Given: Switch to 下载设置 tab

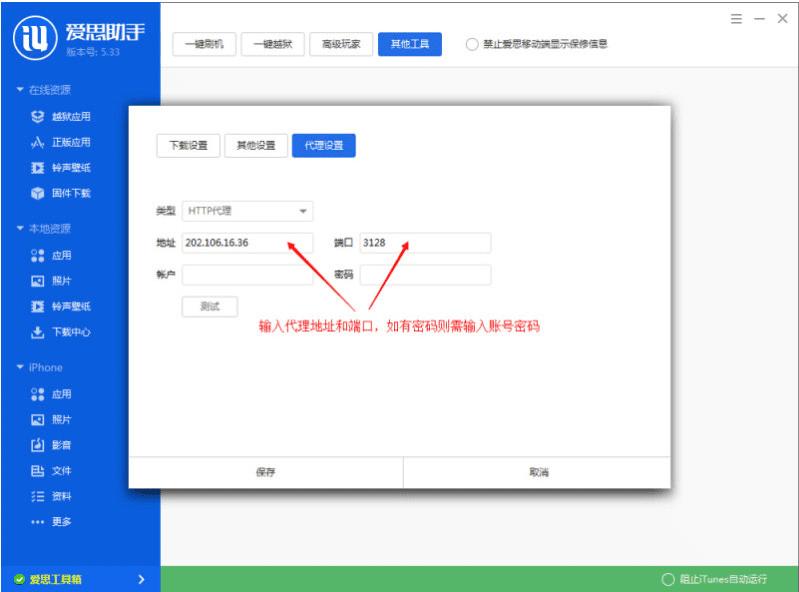Looking at the screenshot, I should tap(189, 146).
